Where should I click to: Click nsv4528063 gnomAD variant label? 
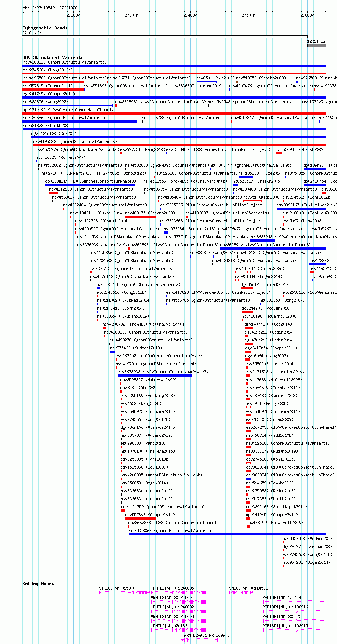(171, 531)
